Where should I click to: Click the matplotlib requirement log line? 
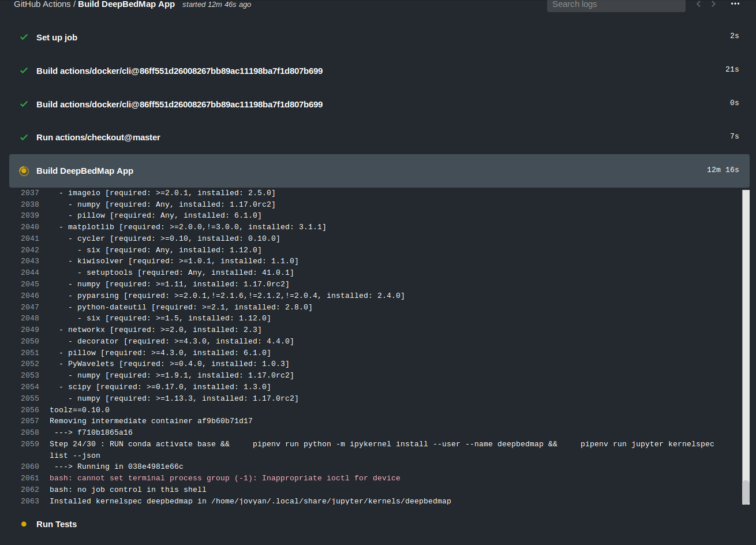click(193, 227)
